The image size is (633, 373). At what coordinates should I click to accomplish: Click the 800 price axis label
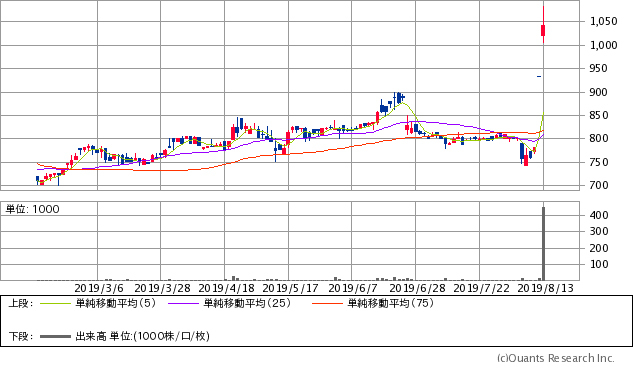[598, 138]
